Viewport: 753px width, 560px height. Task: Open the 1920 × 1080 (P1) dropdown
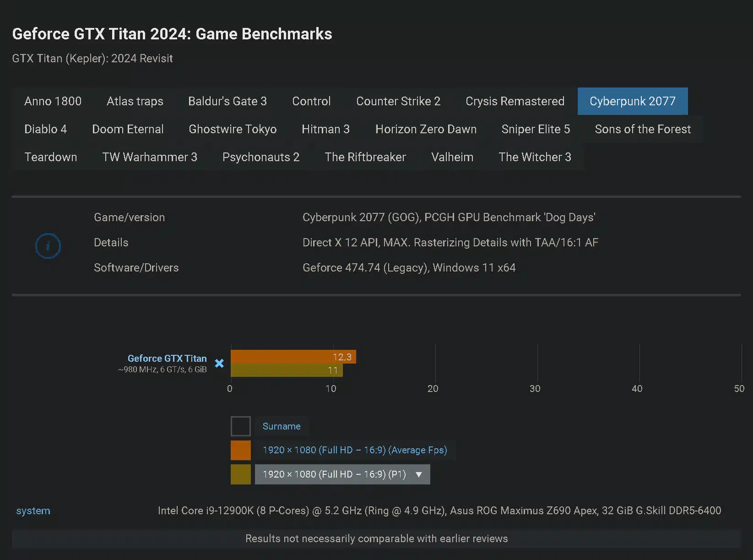pos(342,474)
